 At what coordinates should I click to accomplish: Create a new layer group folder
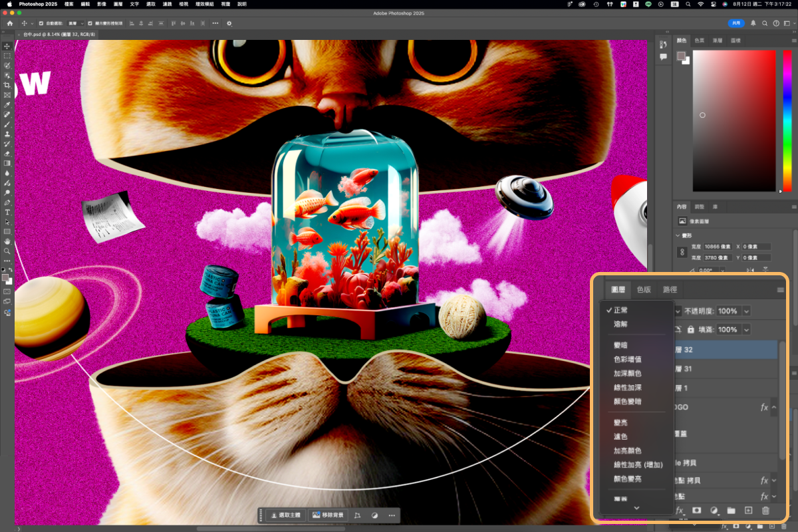(x=731, y=511)
